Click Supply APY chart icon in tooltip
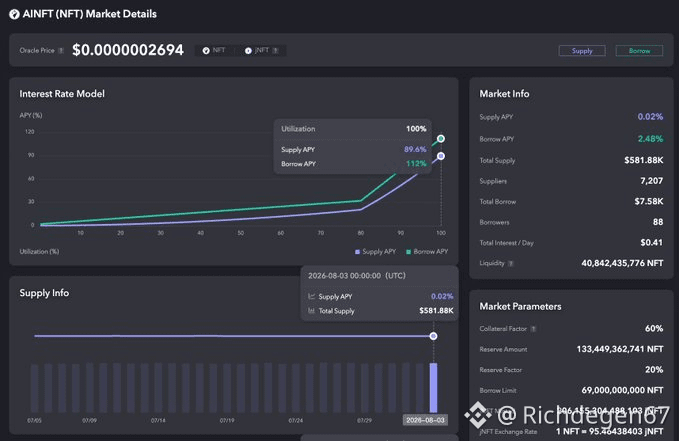The width and height of the screenshot is (679, 441). click(311, 296)
